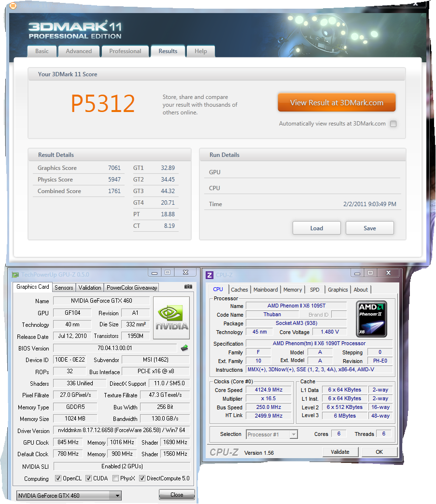The image size is (436, 504).
Task: Switch to the Basic tab in 3DMark
Action: coord(42,51)
